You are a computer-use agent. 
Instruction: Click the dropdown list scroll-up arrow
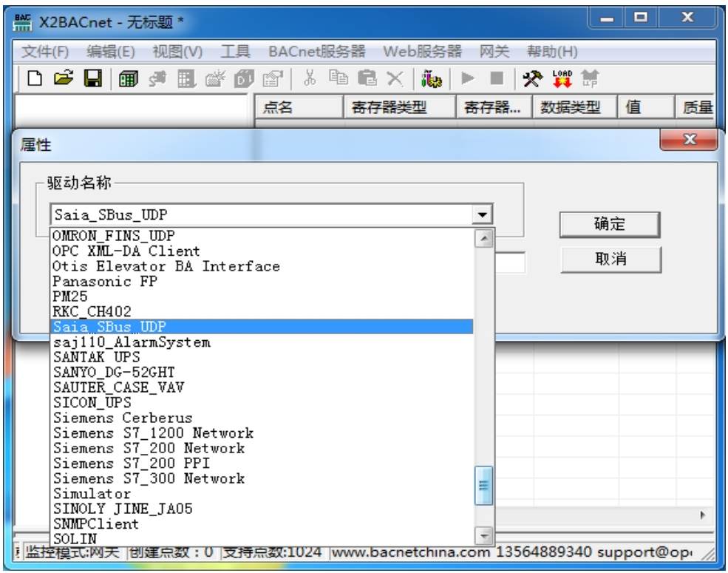click(484, 239)
